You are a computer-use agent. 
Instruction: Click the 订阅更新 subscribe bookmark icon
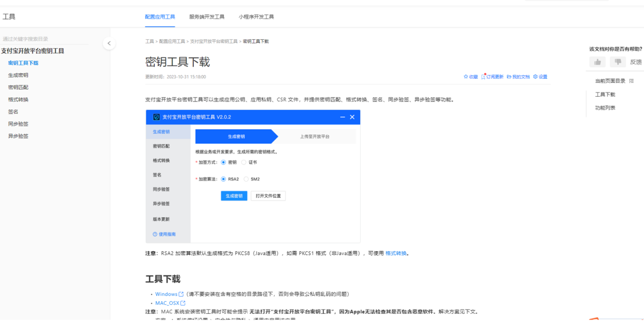point(483,77)
